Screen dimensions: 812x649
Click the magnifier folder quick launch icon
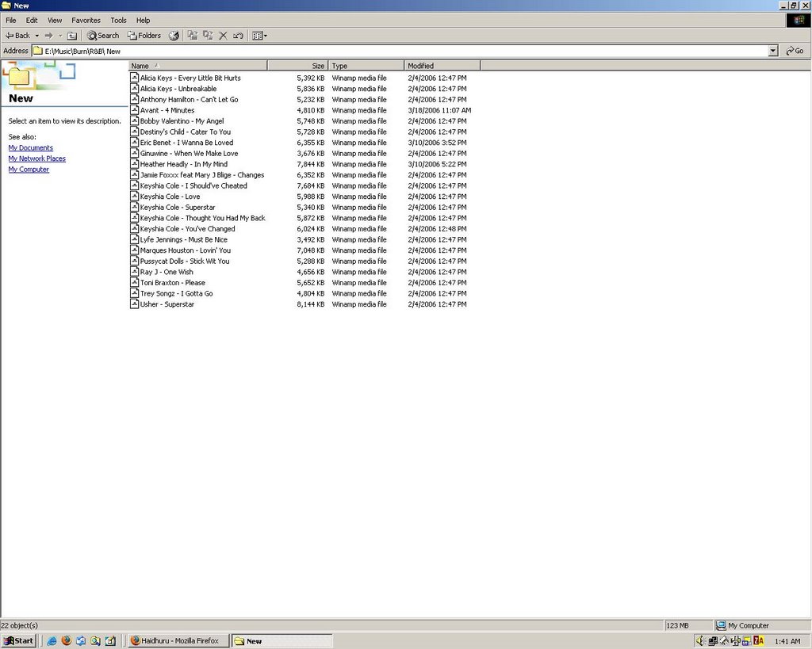tap(95, 641)
